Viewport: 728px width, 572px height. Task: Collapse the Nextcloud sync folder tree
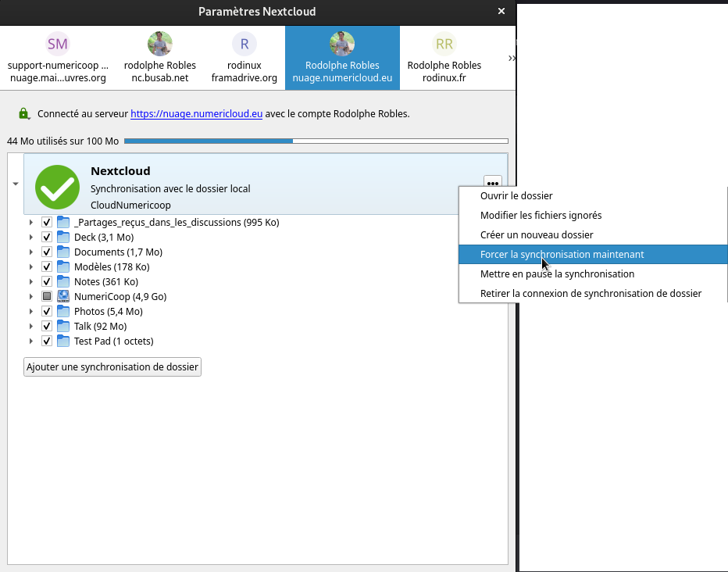point(16,184)
